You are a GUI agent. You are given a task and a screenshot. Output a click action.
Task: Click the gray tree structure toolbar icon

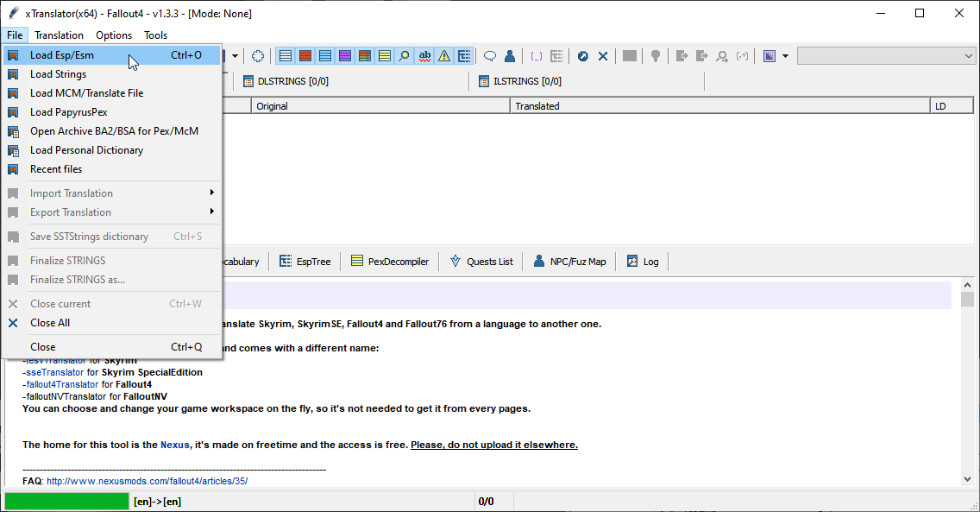(x=556, y=56)
